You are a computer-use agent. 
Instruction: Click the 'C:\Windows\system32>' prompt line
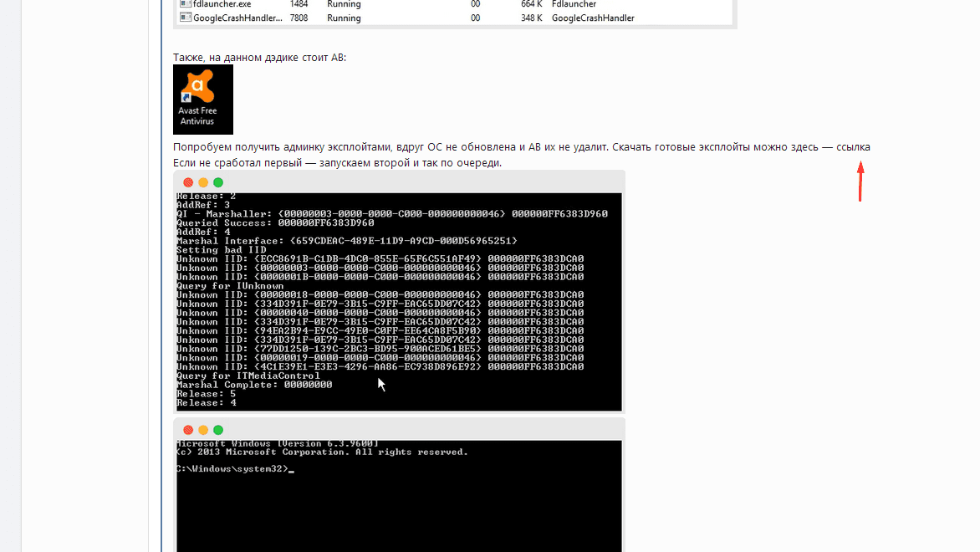point(235,469)
